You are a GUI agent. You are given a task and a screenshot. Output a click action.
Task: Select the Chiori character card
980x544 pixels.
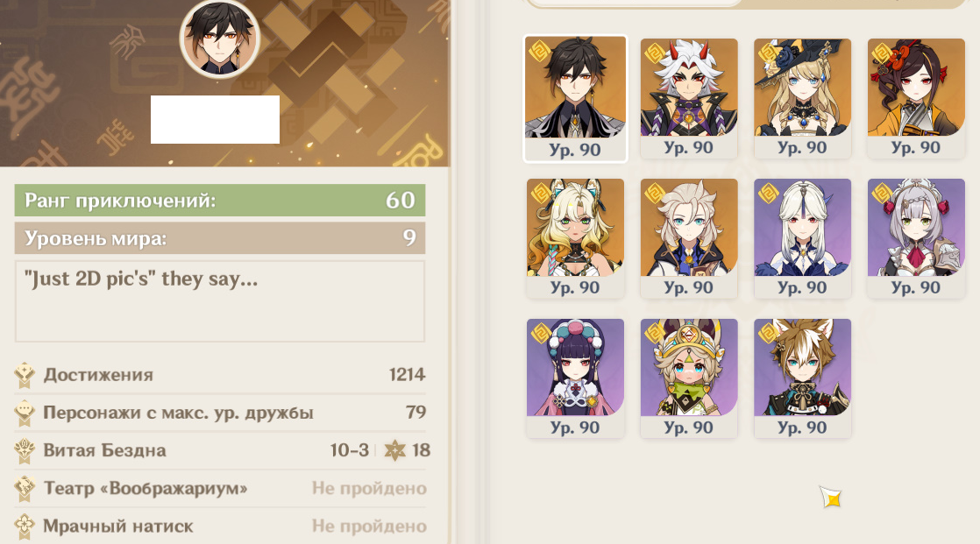pyautogui.click(x=916, y=99)
